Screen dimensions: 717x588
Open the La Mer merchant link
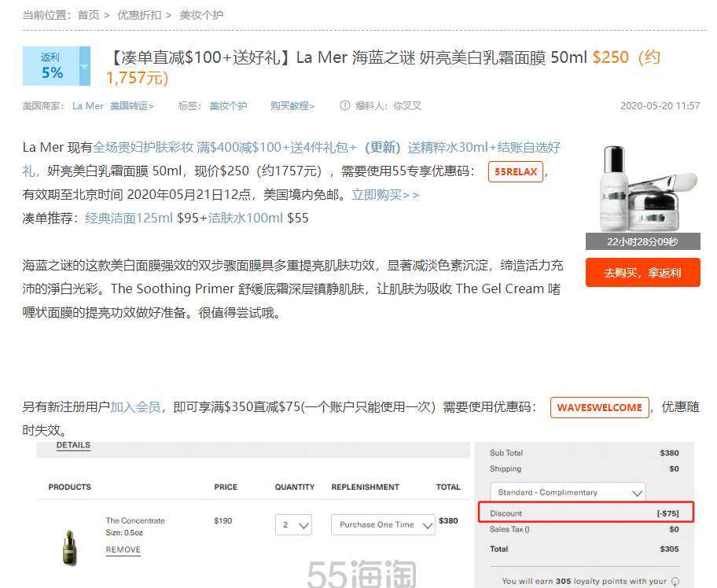click(88, 106)
